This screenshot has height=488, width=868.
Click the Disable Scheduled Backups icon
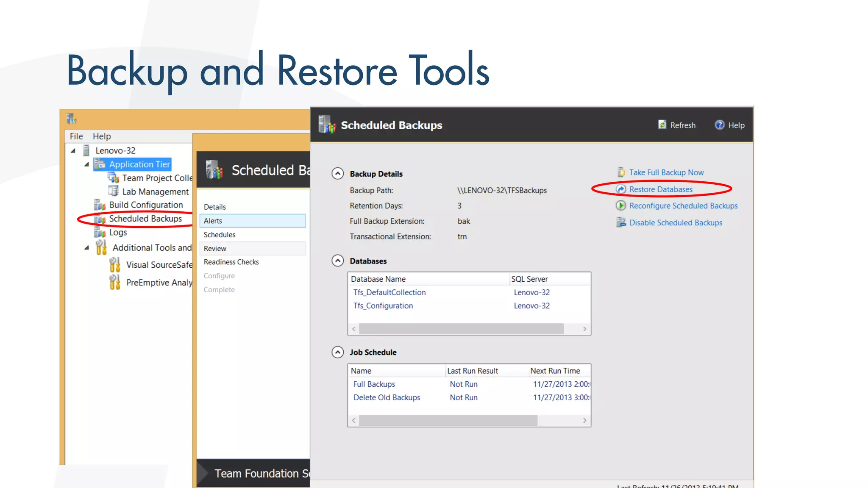(621, 222)
